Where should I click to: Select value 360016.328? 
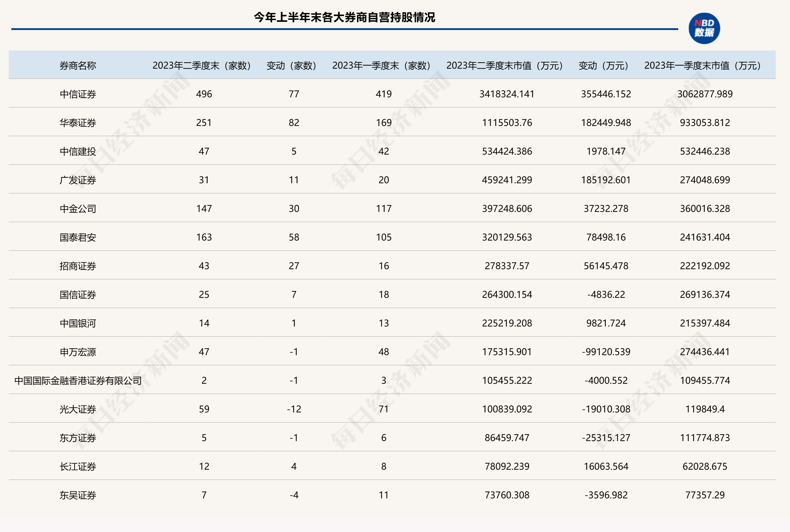click(x=705, y=209)
